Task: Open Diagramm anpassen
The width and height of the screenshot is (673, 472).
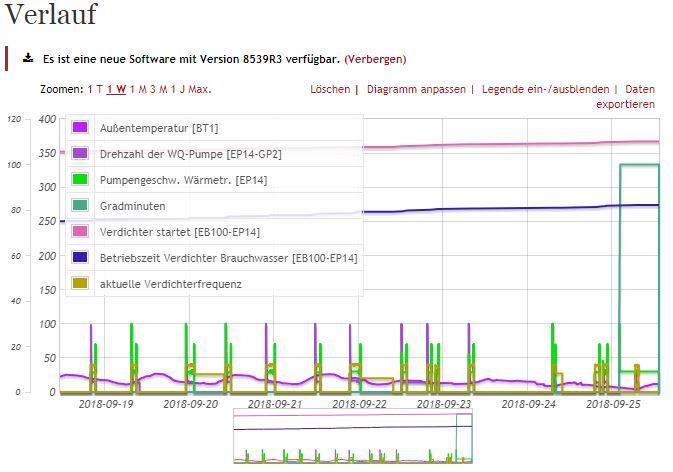Action: pos(416,89)
